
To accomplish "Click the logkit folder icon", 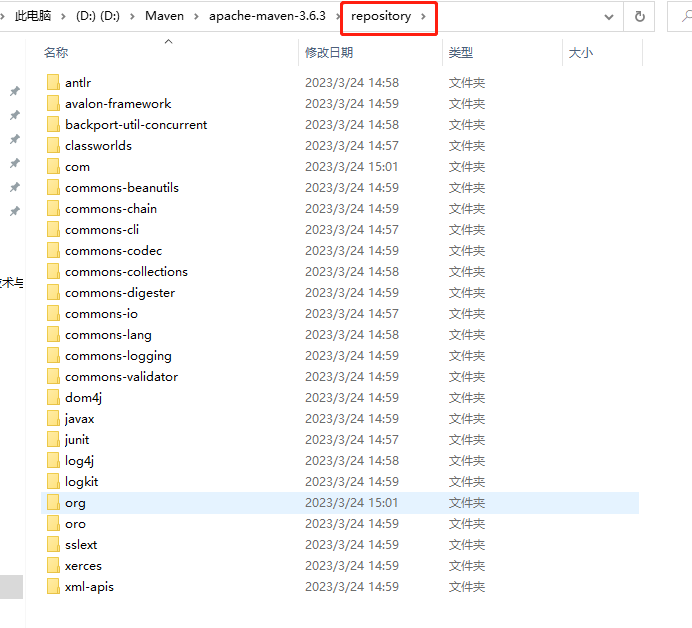I will coord(53,481).
